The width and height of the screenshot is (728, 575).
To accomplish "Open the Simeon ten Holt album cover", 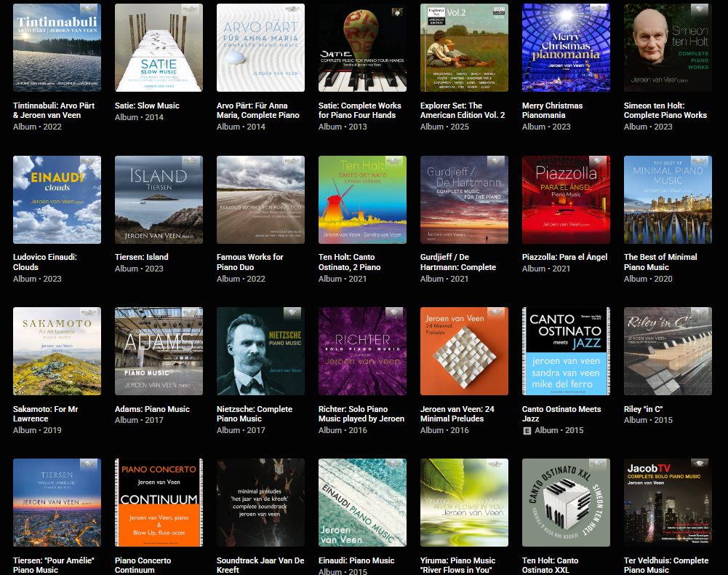I will click(668, 47).
